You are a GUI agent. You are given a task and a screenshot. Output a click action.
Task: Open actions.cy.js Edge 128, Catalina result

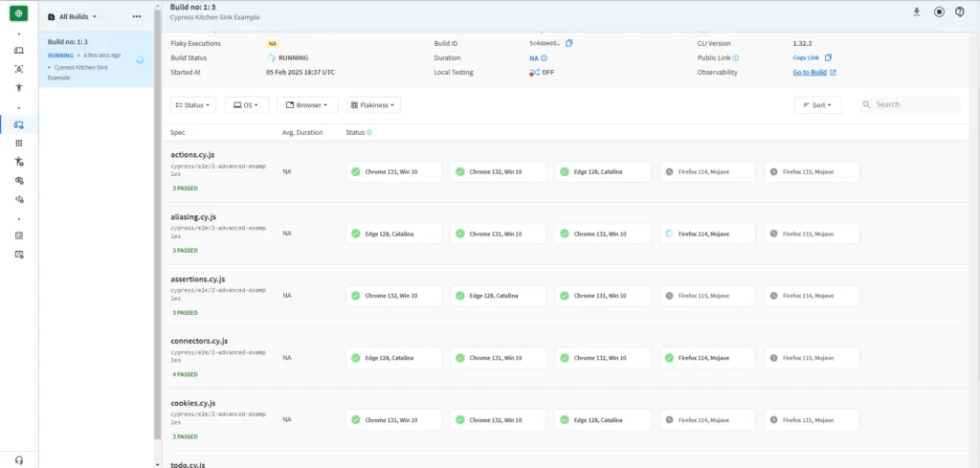(603, 172)
